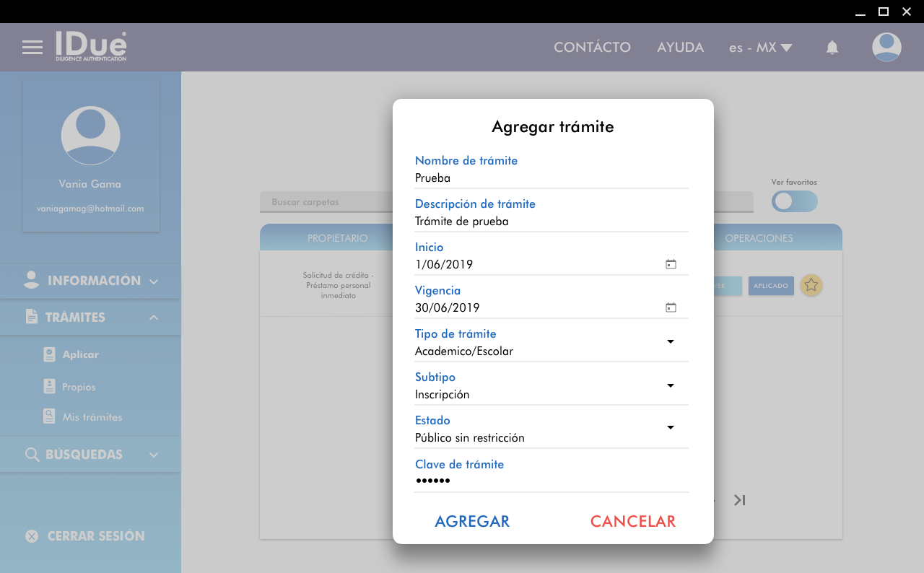Change language via es - MX selector
This screenshot has height=573, width=924.
pyautogui.click(x=760, y=48)
